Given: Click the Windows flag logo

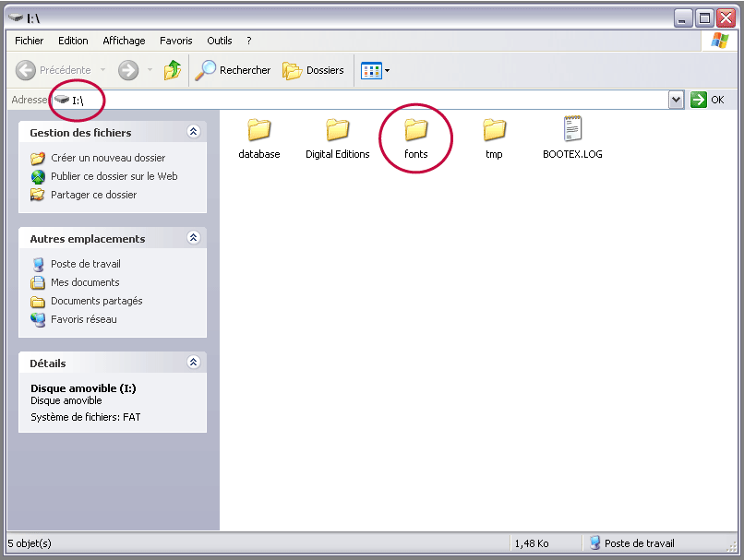Looking at the screenshot, I should click(x=720, y=41).
